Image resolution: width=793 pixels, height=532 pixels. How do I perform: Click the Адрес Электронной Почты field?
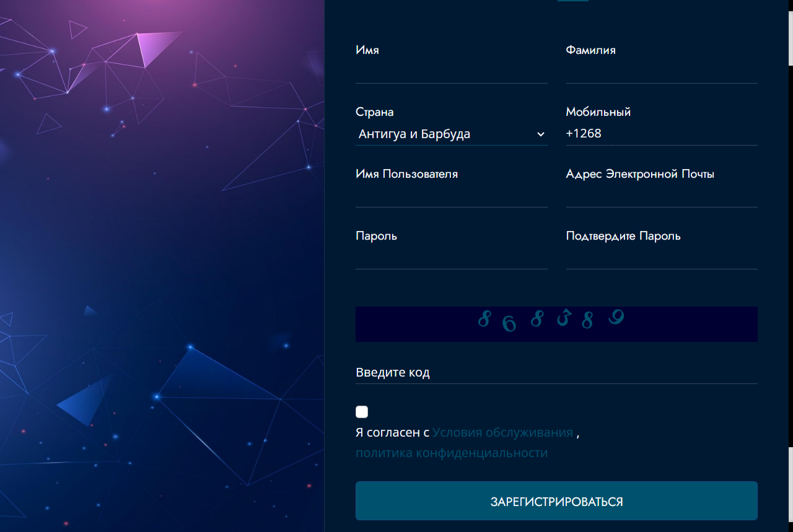tap(662, 196)
